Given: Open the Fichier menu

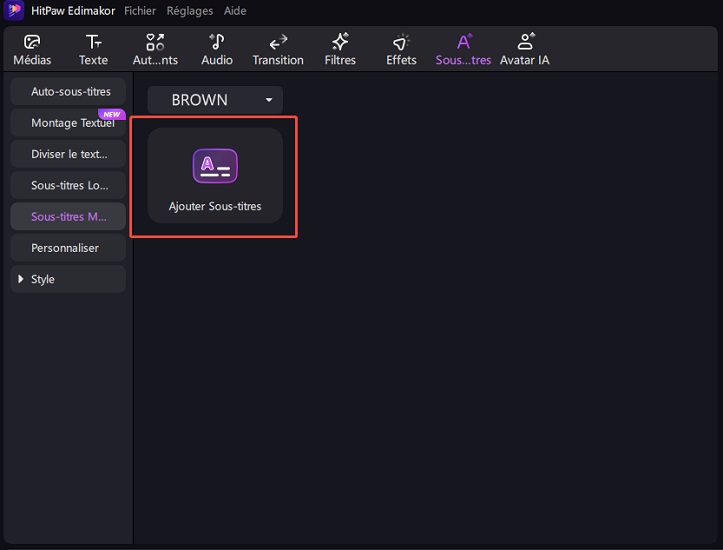Looking at the screenshot, I should 140,11.
